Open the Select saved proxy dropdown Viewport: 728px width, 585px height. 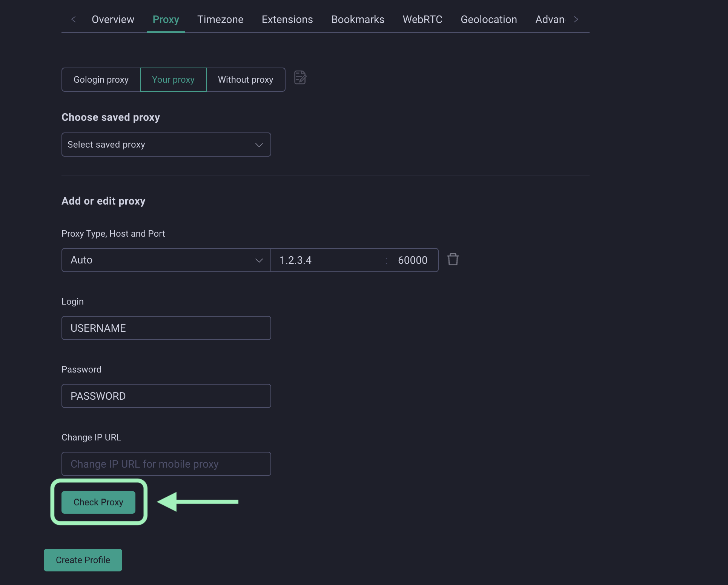coord(166,145)
